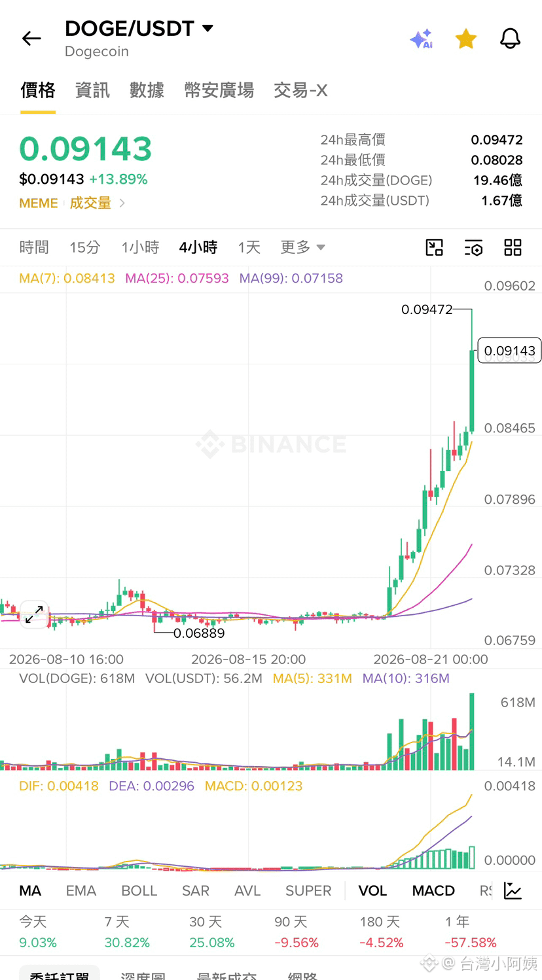Tap the tallest latest volume bar

(471, 731)
